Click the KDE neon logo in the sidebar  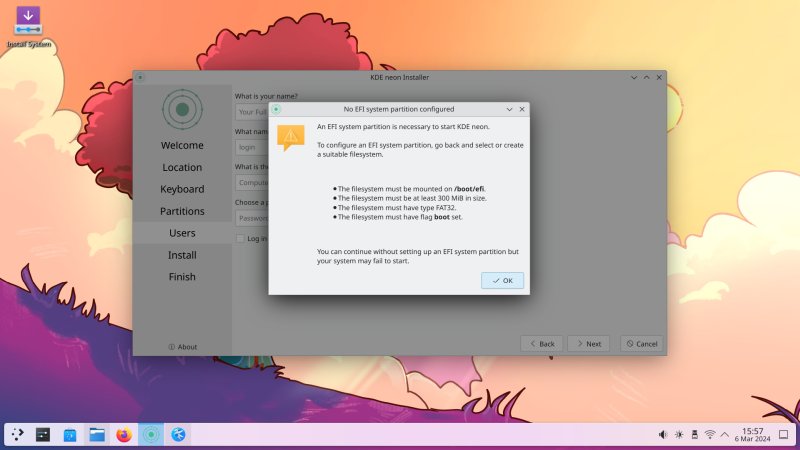coord(182,109)
